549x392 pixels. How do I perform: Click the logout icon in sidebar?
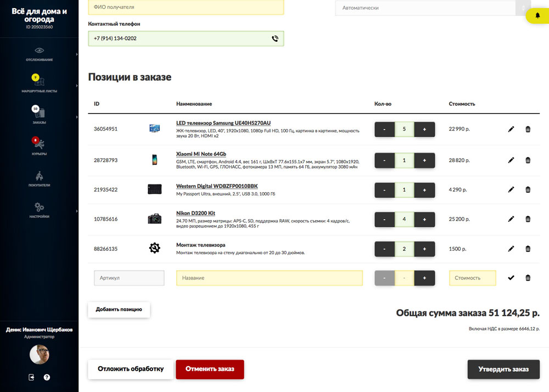[31, 377]
